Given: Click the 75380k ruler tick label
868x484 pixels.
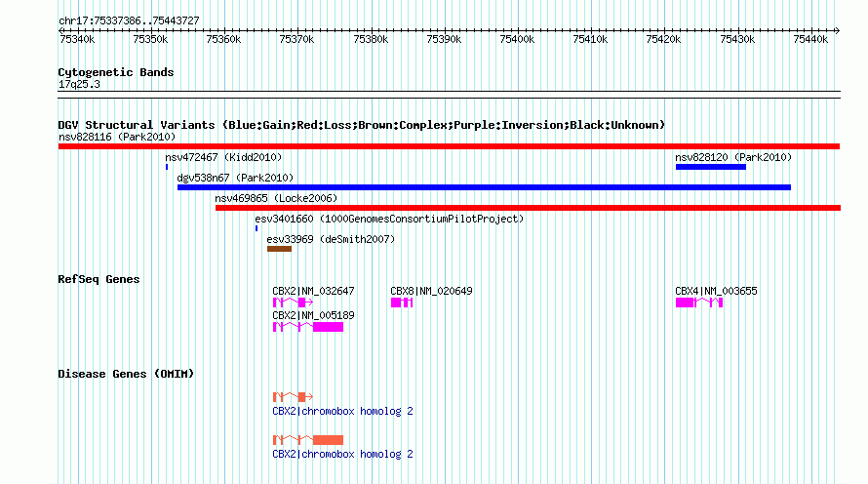Looking at the screenshot, I should pos(371,39).
